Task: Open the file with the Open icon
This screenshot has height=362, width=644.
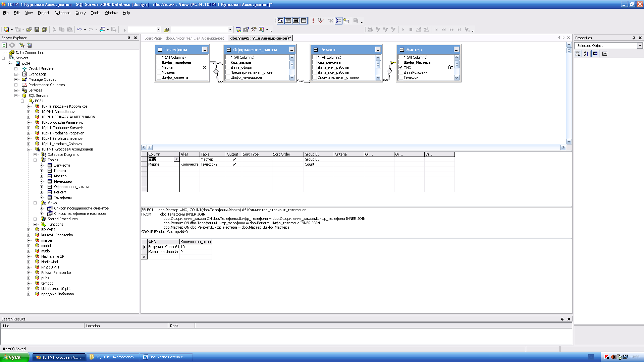Action: point(29,29)
